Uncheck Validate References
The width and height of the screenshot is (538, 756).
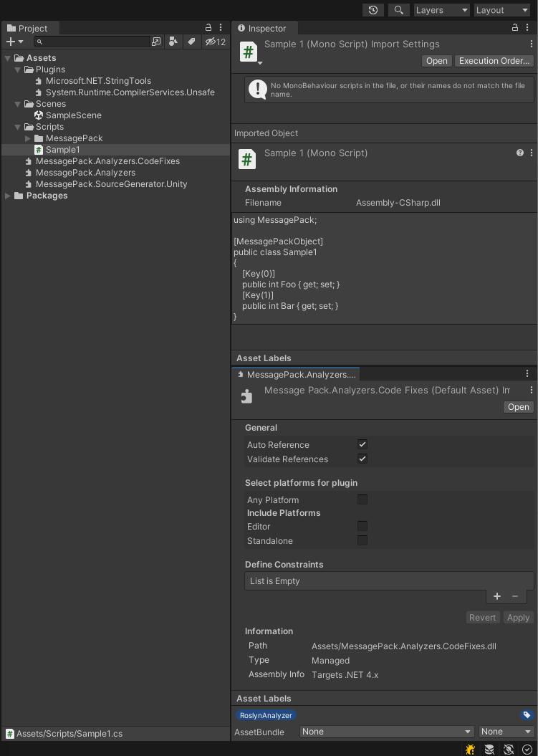362,459
